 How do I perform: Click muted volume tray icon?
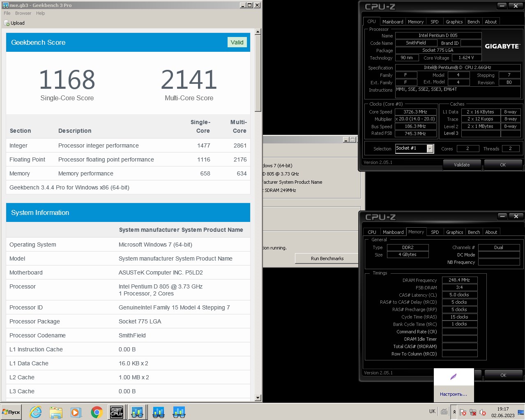[483, 412]
